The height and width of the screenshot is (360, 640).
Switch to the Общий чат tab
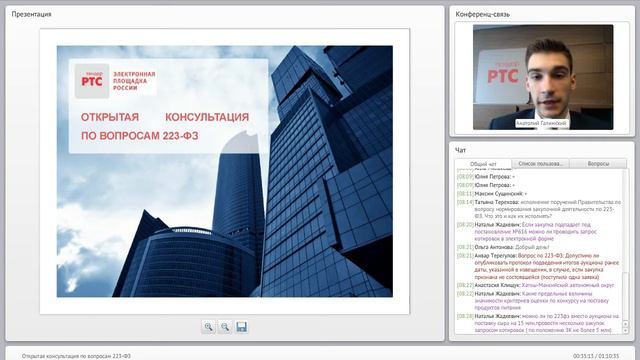pyautogui.click(x=483, y=164)
